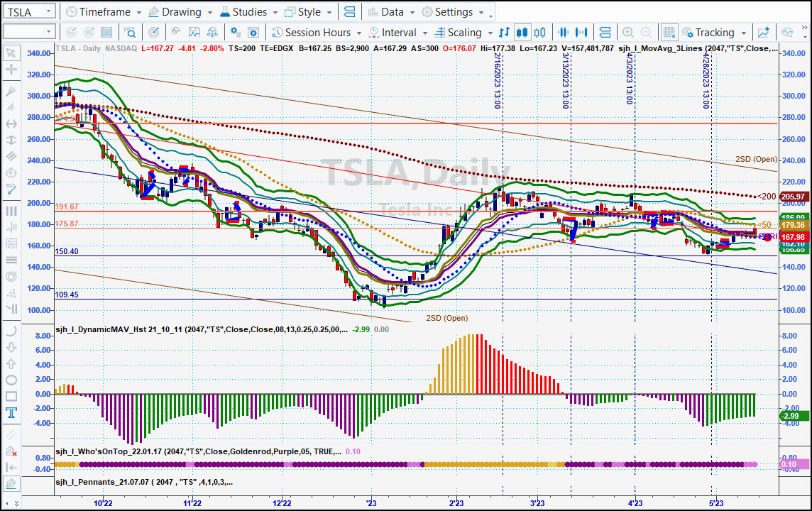Screen dimensions: 812x511
Task: Select the 4/28/2023 13:00 vertical marker
Action: point(706,80)
